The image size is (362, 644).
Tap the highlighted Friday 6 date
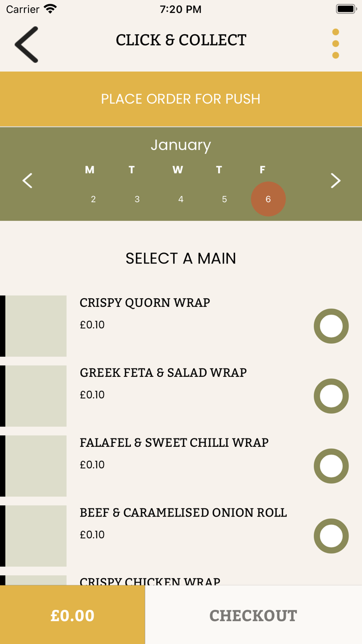pyautogui.click(x=268, y=199)
